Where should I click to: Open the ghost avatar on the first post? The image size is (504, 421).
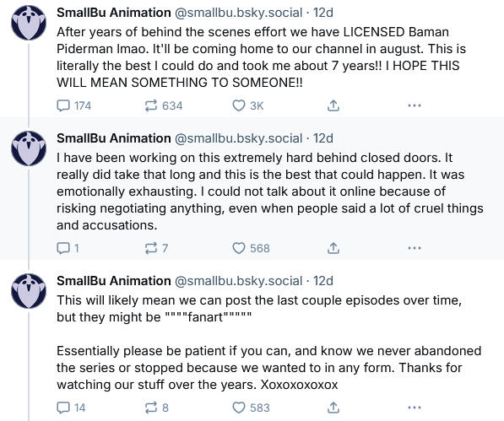(29, 23)
